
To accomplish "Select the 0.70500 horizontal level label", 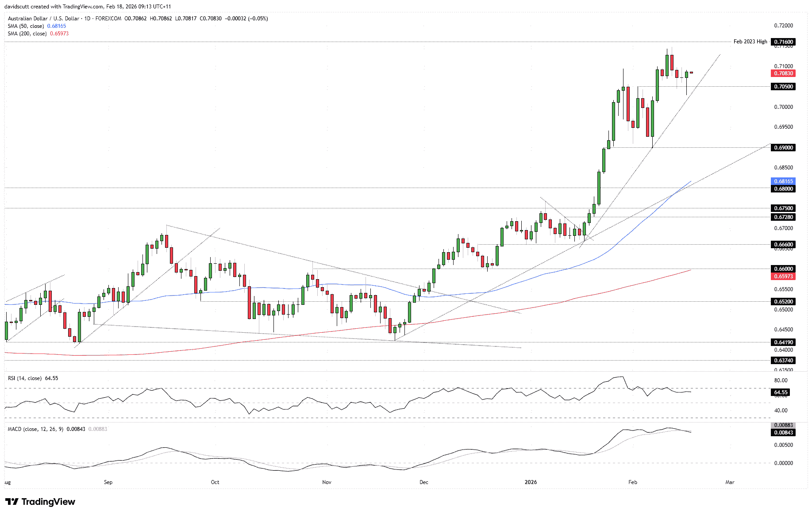I will 783,87.
